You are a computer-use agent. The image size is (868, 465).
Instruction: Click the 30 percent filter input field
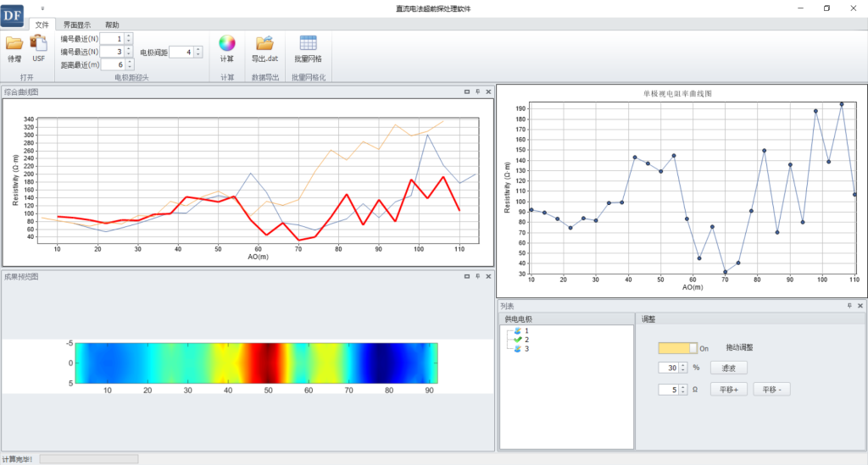pos(669,368)
